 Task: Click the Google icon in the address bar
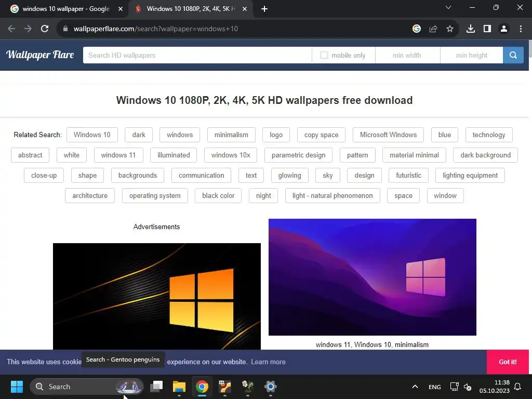417,29
